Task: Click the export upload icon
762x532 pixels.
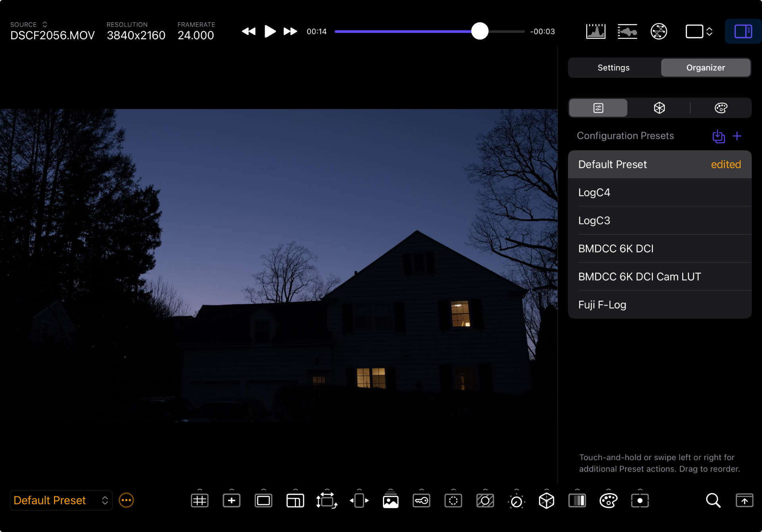Action: 744,501
